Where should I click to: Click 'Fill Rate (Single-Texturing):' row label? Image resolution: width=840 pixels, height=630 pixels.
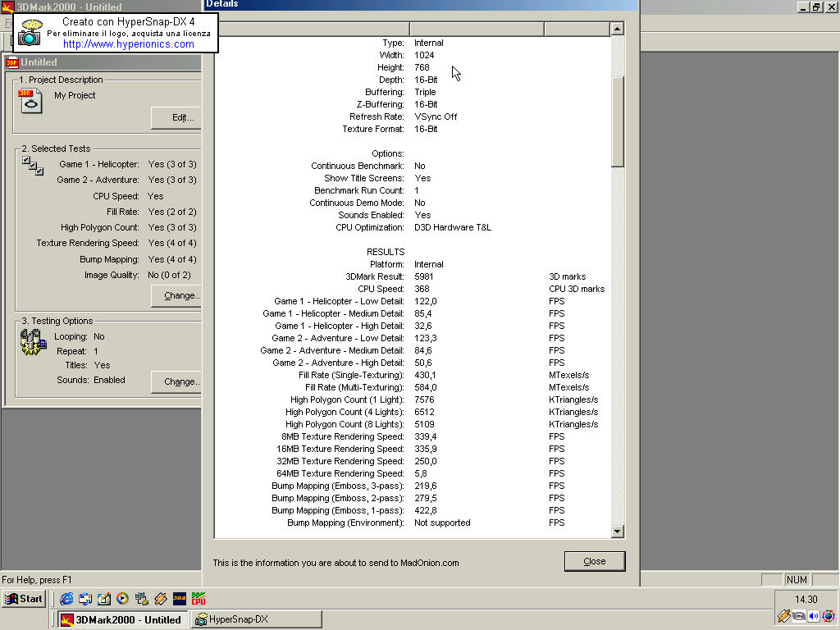pos(351,375)
